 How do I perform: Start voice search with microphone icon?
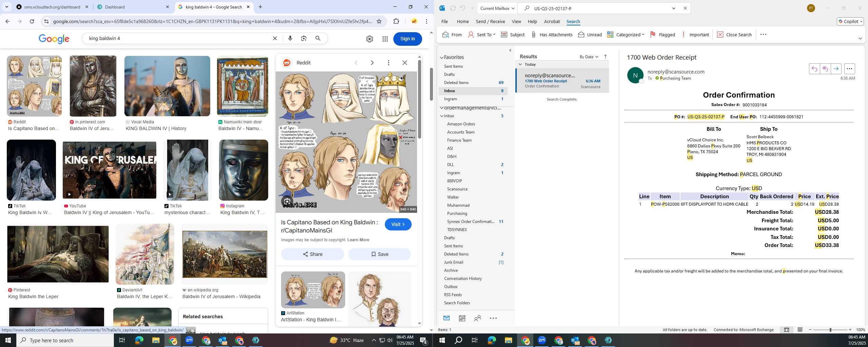click(x=290, y=38)
